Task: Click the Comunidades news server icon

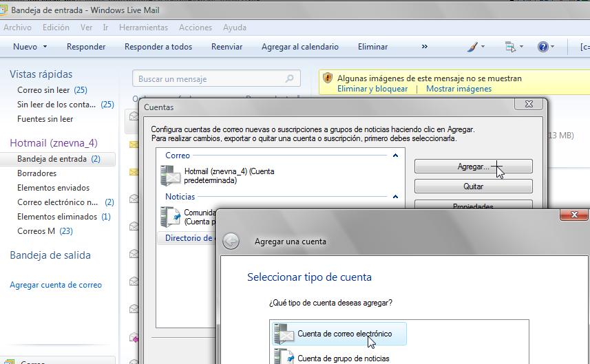Action: (170, 217)
